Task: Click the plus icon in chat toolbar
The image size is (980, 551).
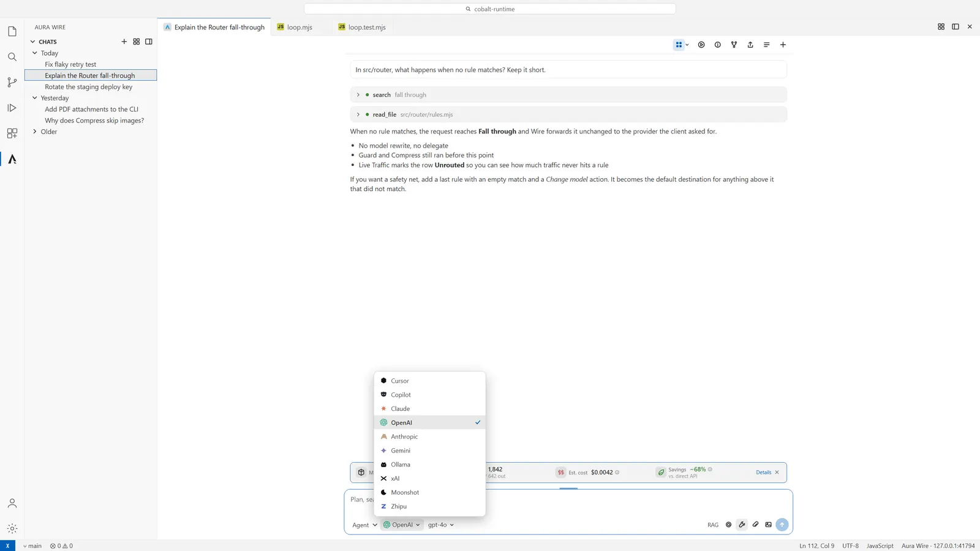Action: (x=783, y=45)
